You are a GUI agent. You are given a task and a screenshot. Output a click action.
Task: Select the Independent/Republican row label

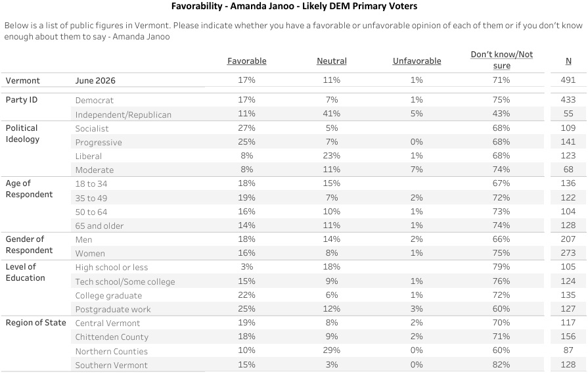coord(123,114)
